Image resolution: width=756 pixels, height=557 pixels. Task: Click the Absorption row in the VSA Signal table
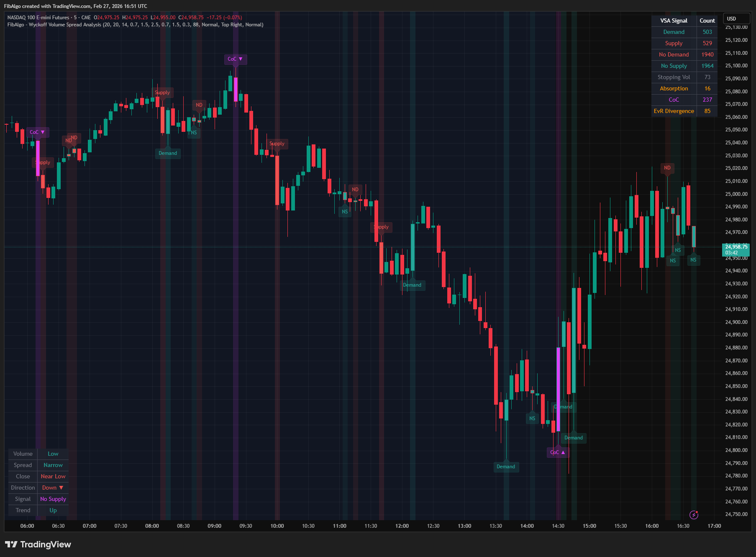(674, 88)
